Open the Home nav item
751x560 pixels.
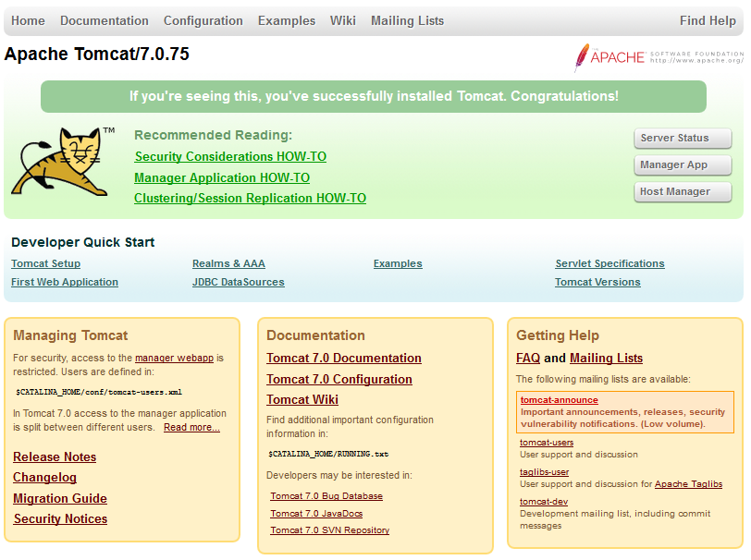28,20
